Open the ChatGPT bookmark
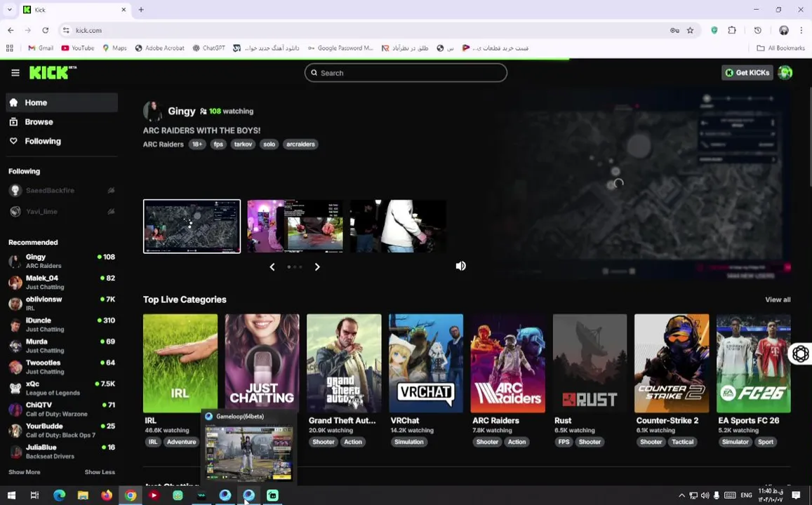Image resolution: width=812 pixels, height=505 pixels. pos(208,48)
